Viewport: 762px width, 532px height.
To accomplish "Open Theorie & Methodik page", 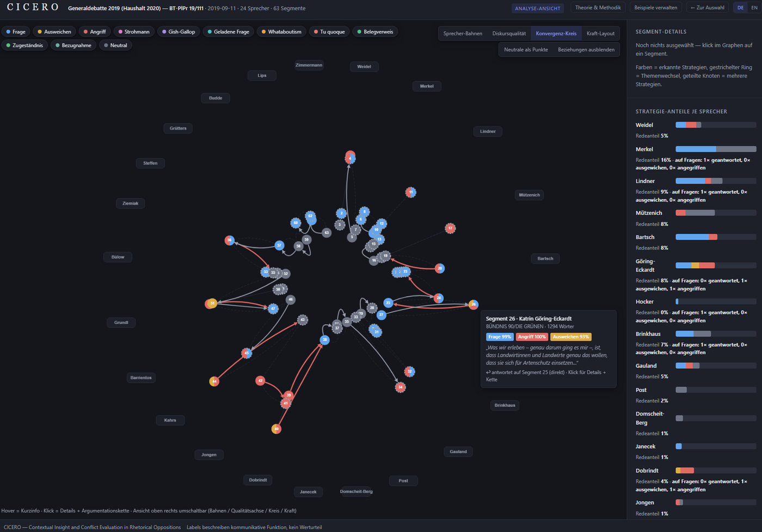I will point(598,8).
